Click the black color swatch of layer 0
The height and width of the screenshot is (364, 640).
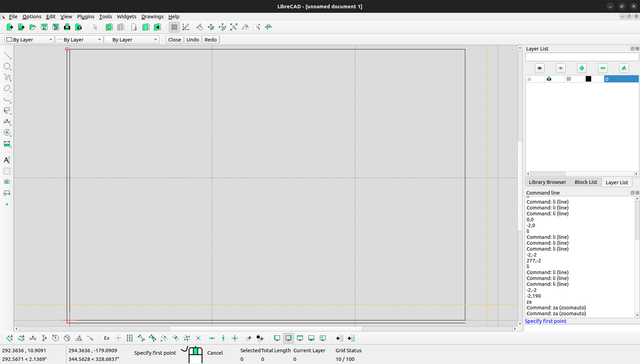coord(588,79)
